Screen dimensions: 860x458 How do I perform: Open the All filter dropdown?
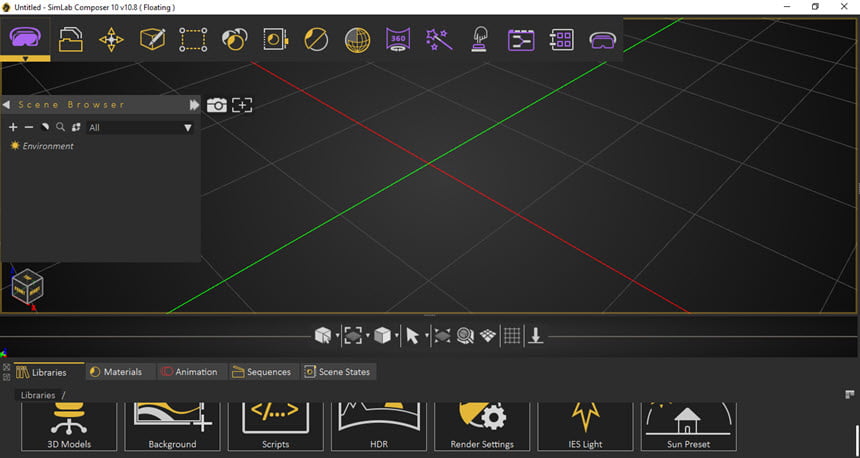click(x=140, y=128)
